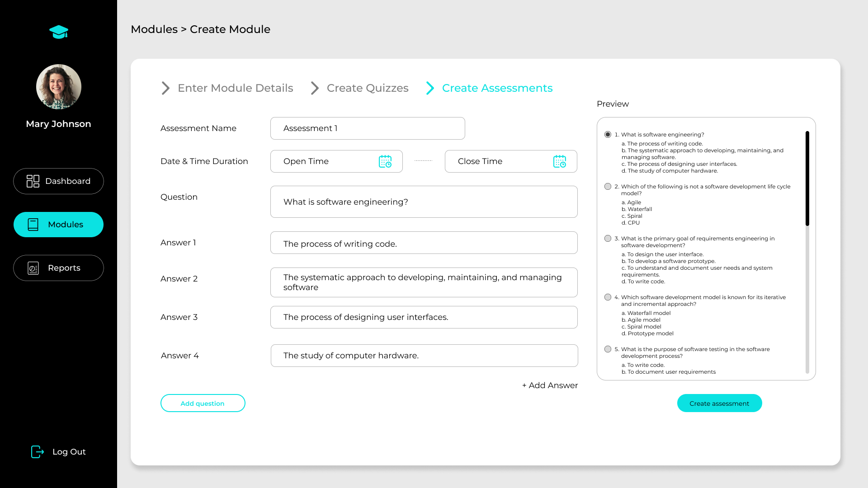Go to Enter Module Details step

235,88
